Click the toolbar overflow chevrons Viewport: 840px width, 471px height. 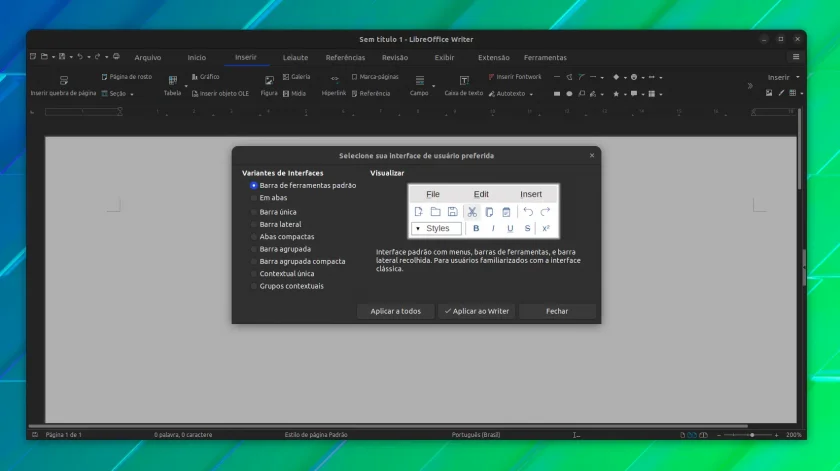(x=750, y=86)
